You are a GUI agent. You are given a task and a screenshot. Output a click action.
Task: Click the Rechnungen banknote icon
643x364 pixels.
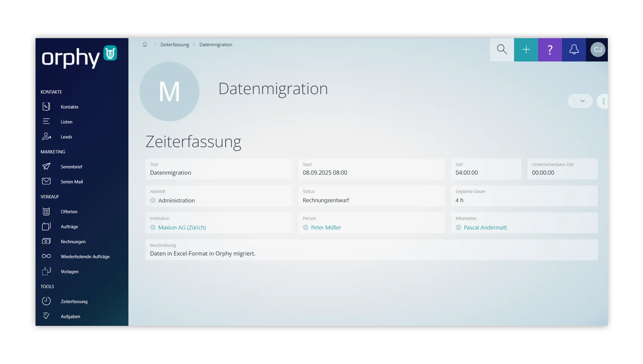(46, 241)
